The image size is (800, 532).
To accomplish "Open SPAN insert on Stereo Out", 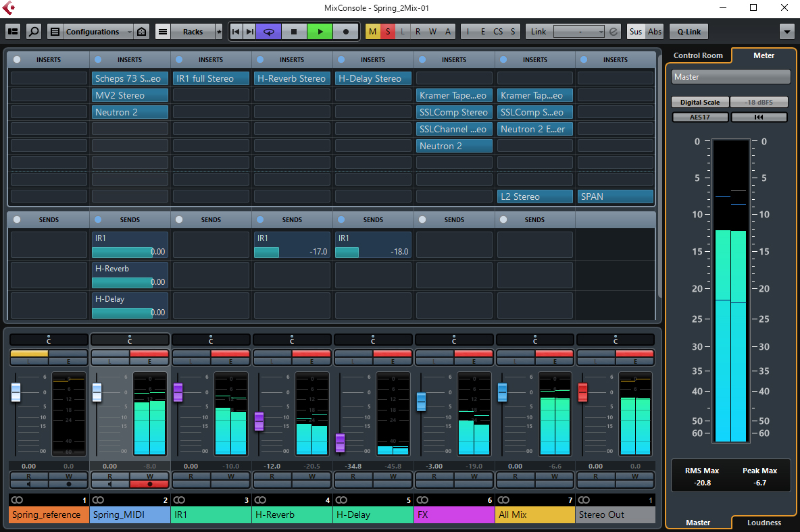I will tap(616, 196).
